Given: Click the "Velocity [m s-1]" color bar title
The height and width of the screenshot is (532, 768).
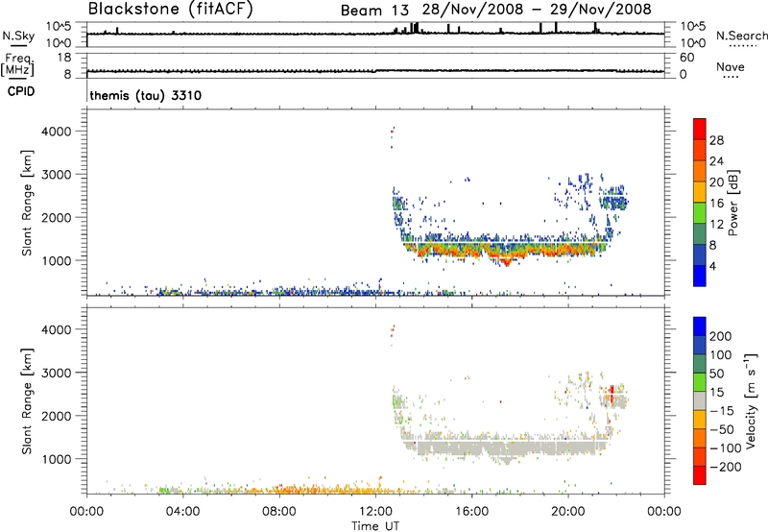Looking at the screenshot, I should (x=751, y=400).
